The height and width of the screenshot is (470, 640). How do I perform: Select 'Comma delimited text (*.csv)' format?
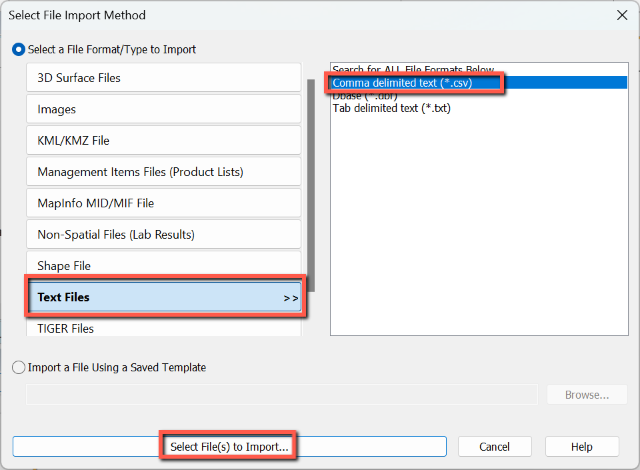coord(479,83)
